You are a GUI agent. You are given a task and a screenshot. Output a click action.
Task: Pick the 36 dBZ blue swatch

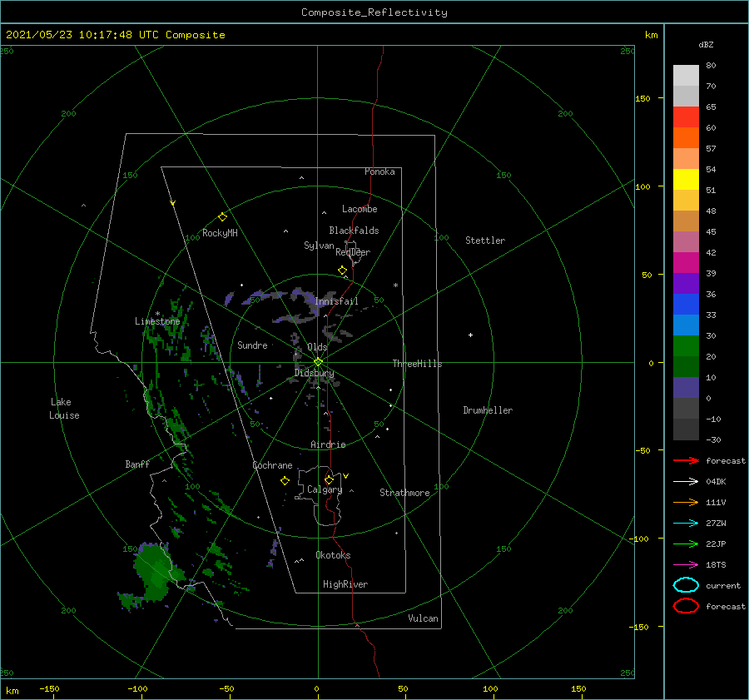pos(686,304)
